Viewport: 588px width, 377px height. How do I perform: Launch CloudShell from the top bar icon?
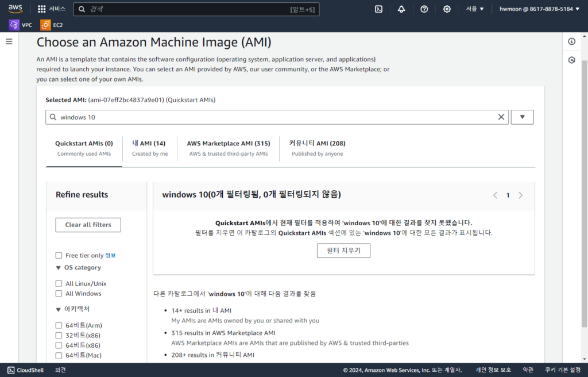coord(379,9)
